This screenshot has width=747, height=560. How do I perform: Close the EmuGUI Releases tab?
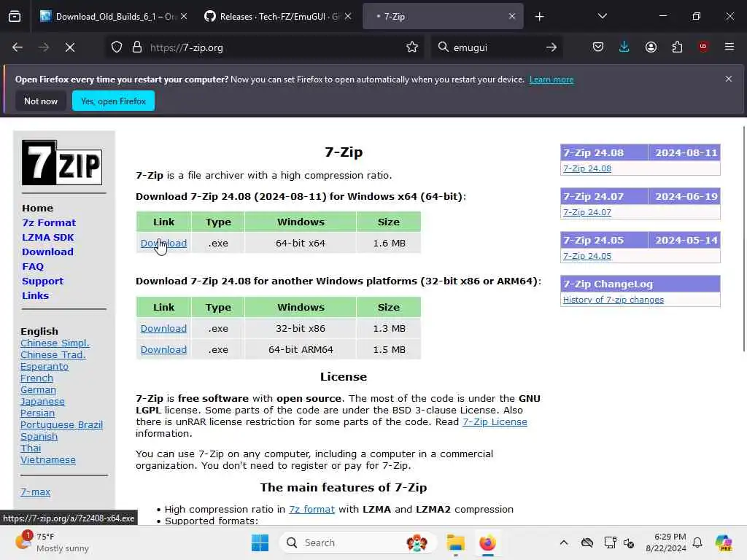click(x=348, y=16)
